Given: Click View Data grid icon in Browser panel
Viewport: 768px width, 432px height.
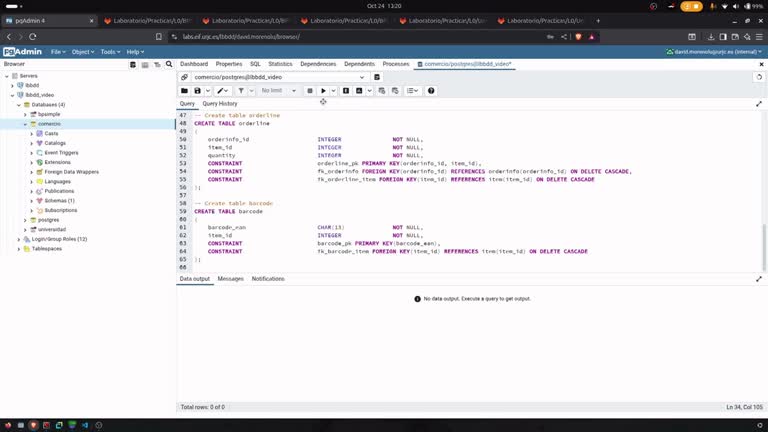Looking at the screenshot, I should click(x=145, y=64).
